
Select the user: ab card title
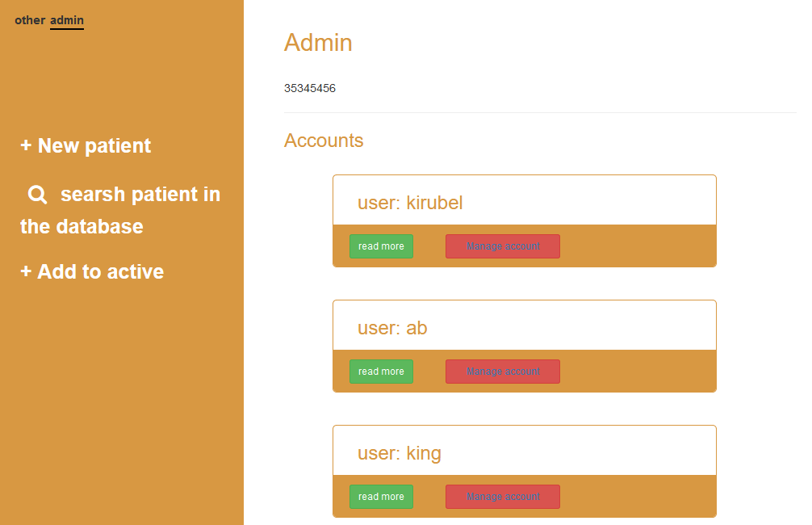click(393, 328)
